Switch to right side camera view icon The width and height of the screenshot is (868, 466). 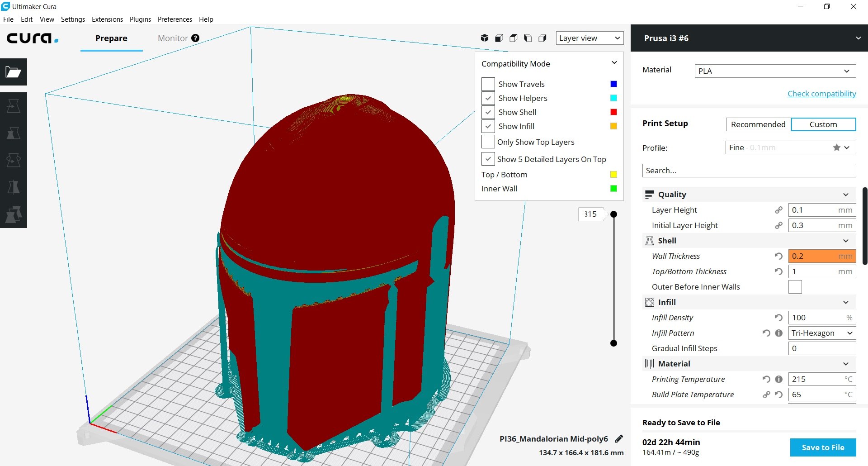coord(542,38)
